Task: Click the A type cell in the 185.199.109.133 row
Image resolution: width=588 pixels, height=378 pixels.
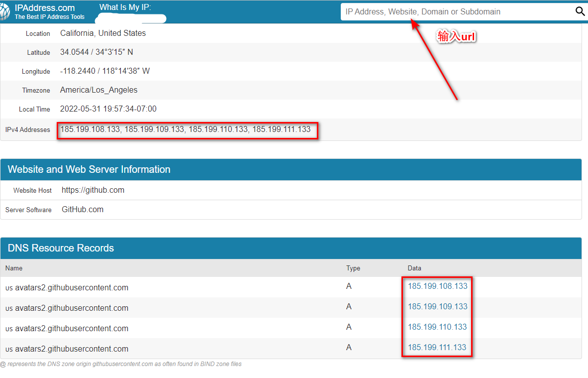Action: pos(349,307)
